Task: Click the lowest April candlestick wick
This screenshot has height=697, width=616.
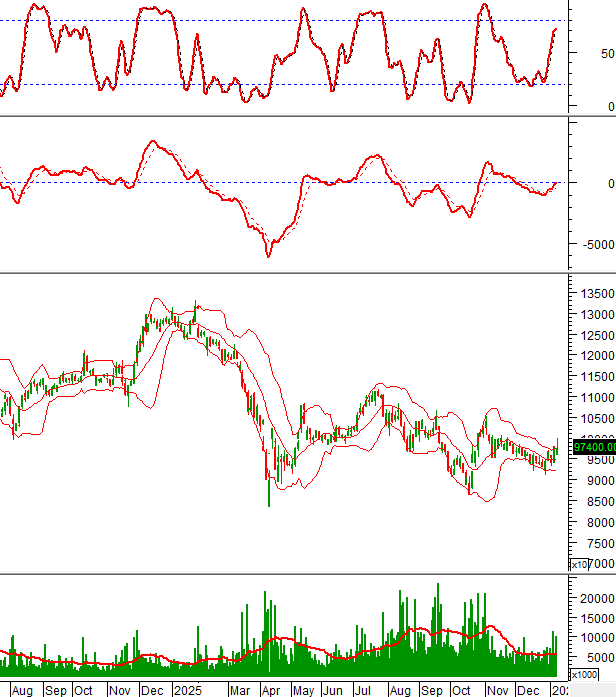Action: click(x=268, y=504)
